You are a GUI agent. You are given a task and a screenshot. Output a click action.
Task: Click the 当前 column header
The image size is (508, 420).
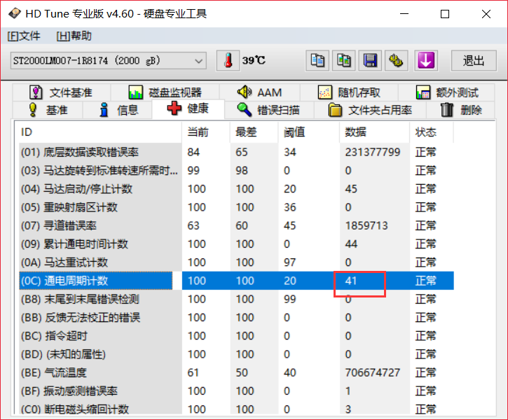206,132
